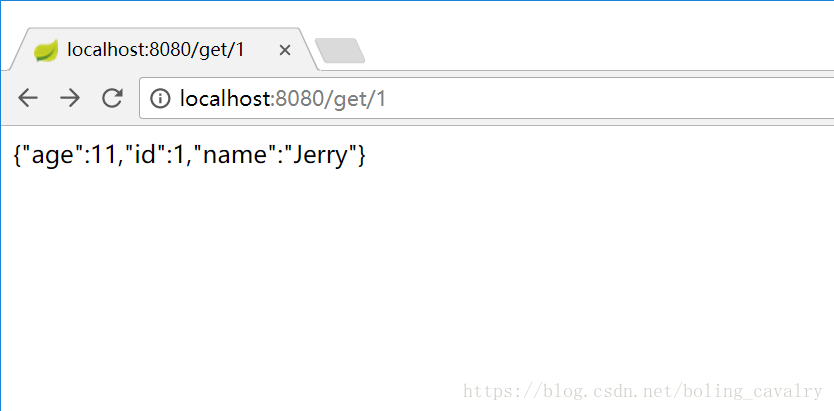This screenshot has height=411, width=834.
Task: Click the opening brace of JSON response
Action: point(17,156)
